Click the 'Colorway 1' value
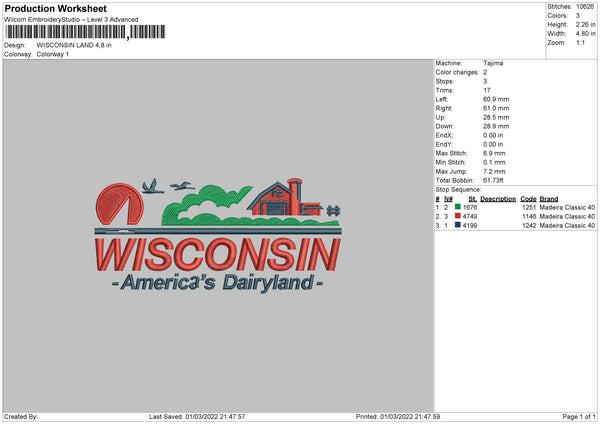 [53, 54]
